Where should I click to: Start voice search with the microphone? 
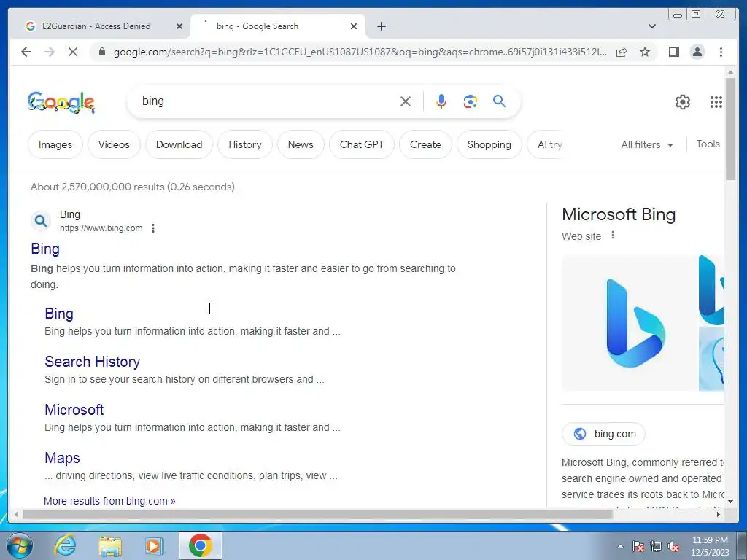pos(441,101)
